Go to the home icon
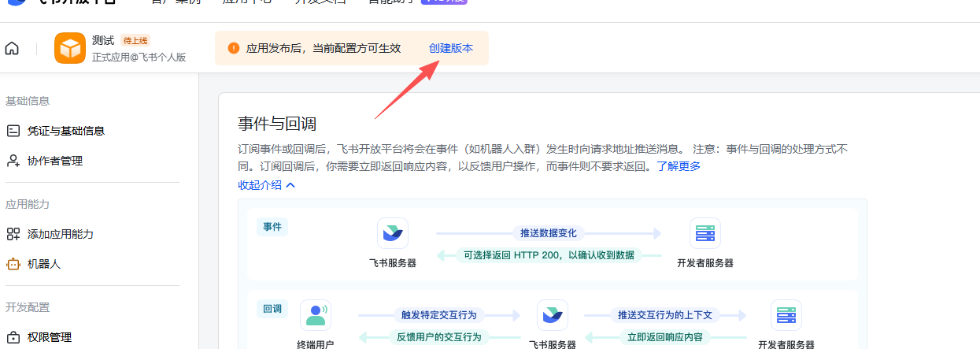Image resolution: width=980 pixels, height=349 pixels. pyautogui.click(x=12, y=48)
